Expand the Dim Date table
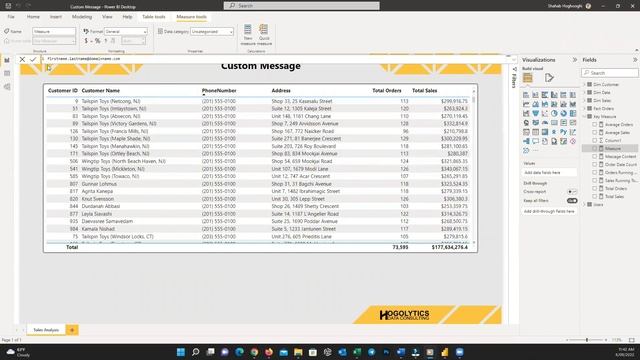 (x=585, y=93)
